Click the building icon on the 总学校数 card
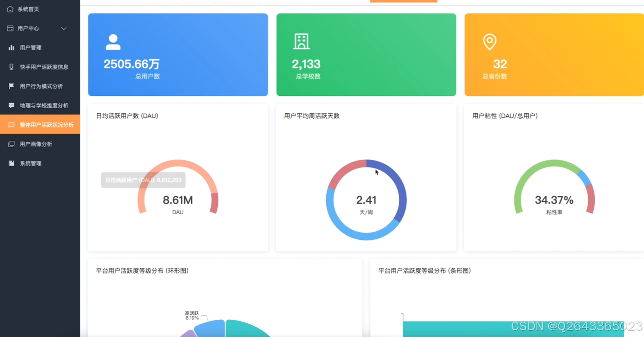 pyautogui.click(x=301, y=41)
